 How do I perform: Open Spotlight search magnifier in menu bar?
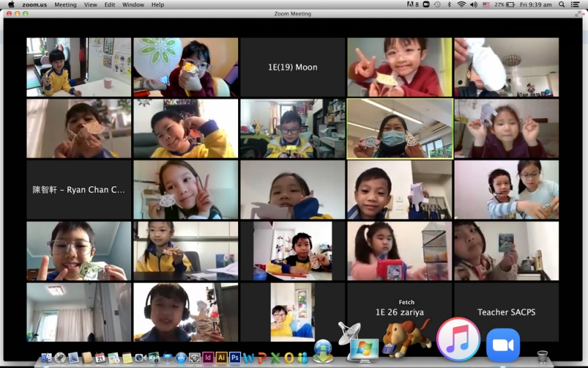point(561,4)
